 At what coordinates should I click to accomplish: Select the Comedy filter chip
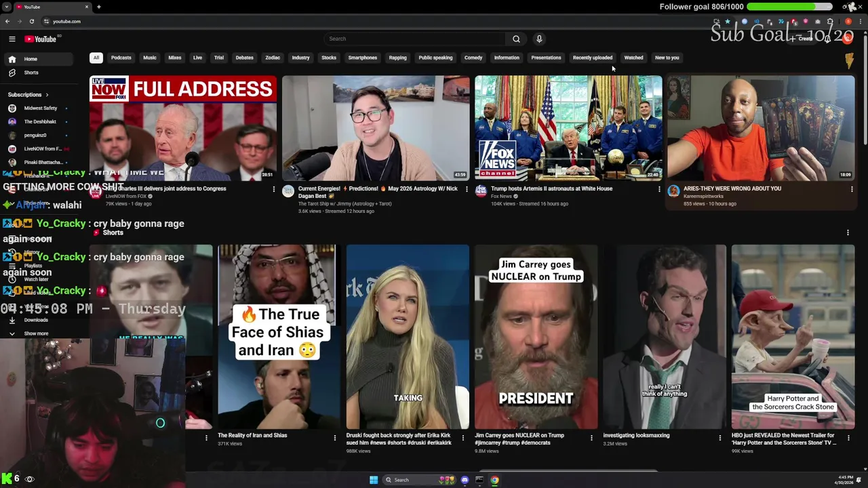[x=473, y=58]
